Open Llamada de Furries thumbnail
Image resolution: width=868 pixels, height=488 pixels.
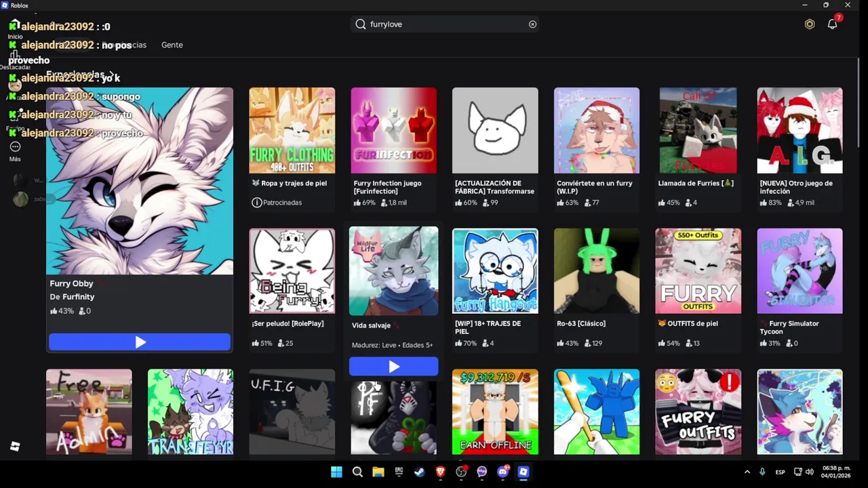pos(698,130)
